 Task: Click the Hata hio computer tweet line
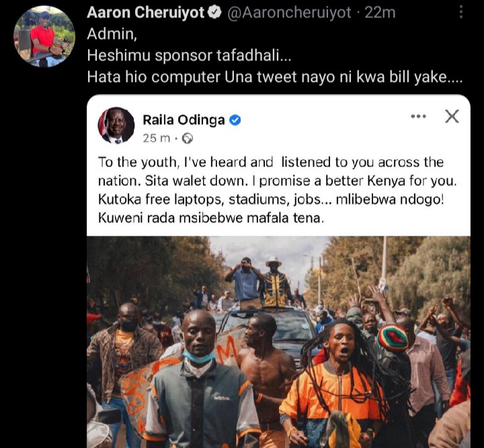coord(275,77)
